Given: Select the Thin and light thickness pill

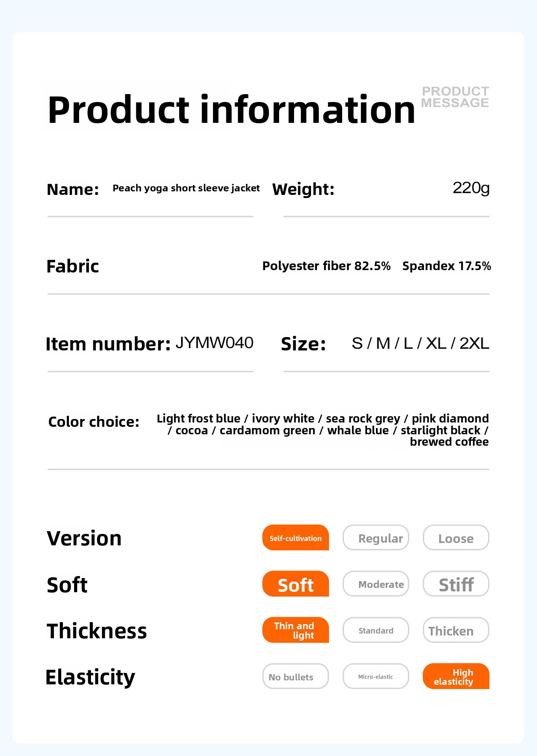Looking at the screenshot, I should coord(296,630).
